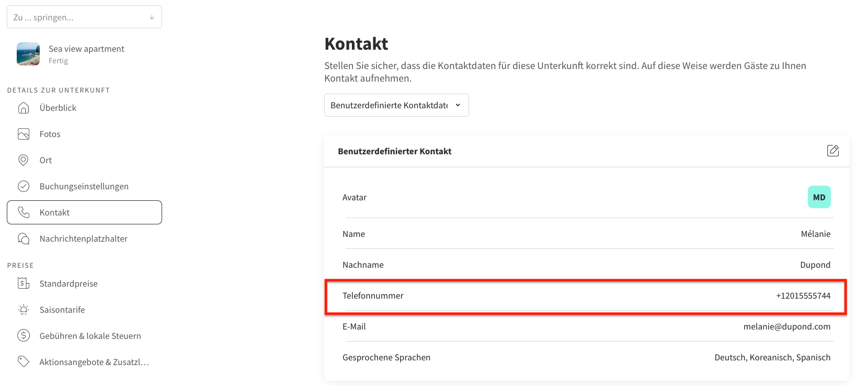
Task: Click the location pin icon for Ort
Action: click(x=24, y=160)
